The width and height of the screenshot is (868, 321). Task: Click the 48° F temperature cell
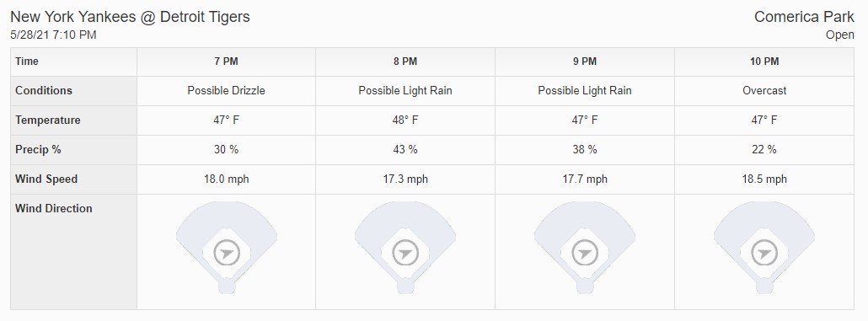pyautogui.click(x=405, y=120)
